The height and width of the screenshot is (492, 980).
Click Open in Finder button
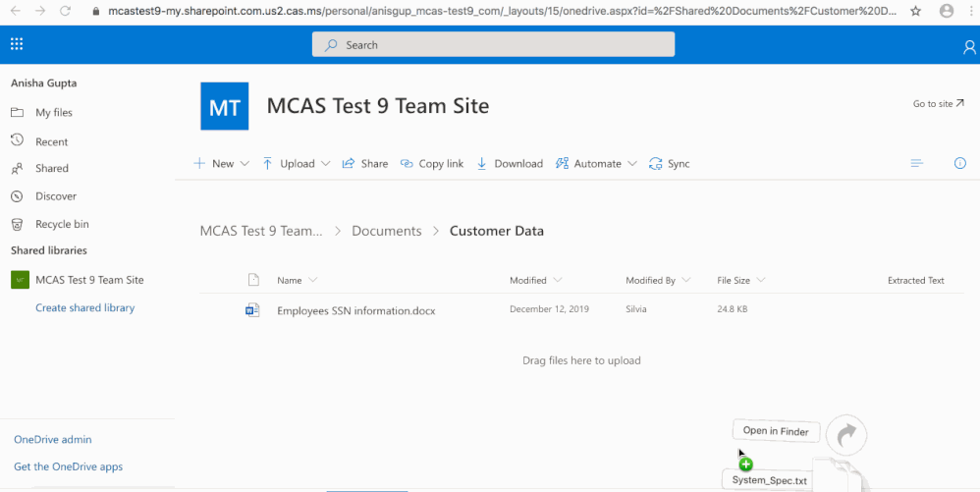(776, 431)
